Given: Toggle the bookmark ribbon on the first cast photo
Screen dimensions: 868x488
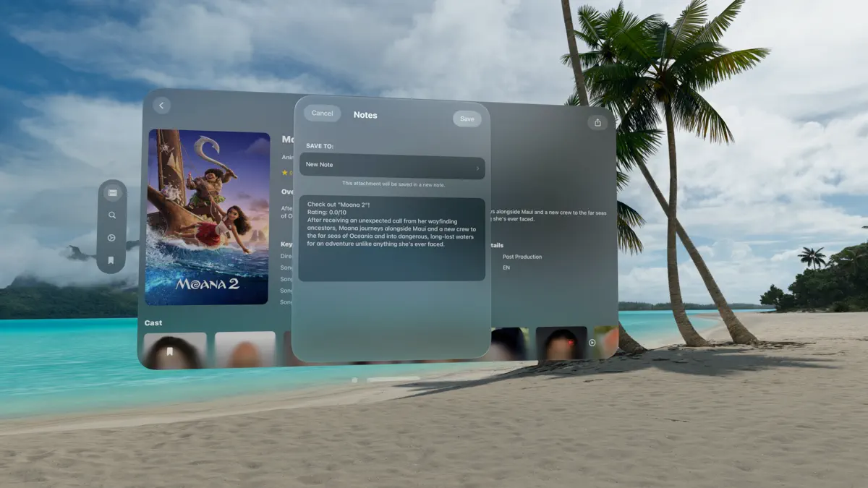Looking at the screenshot, I should [x=168, y=351].
